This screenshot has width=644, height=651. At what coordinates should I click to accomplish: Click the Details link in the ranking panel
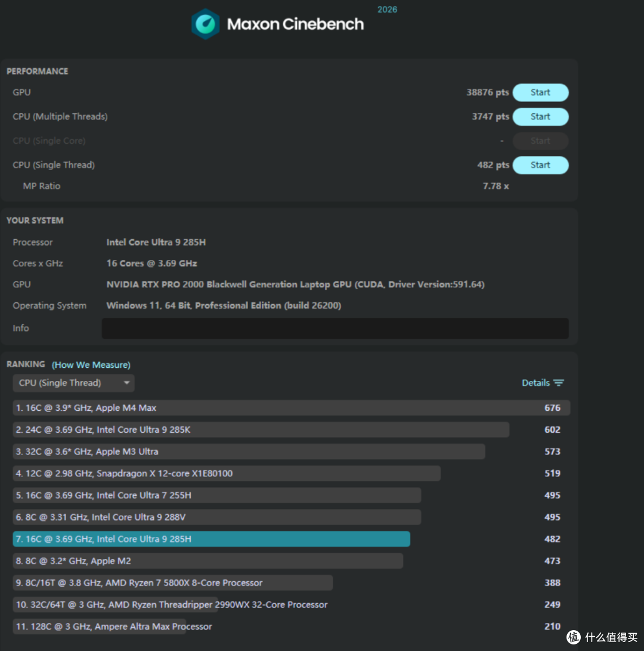[535, 383]
